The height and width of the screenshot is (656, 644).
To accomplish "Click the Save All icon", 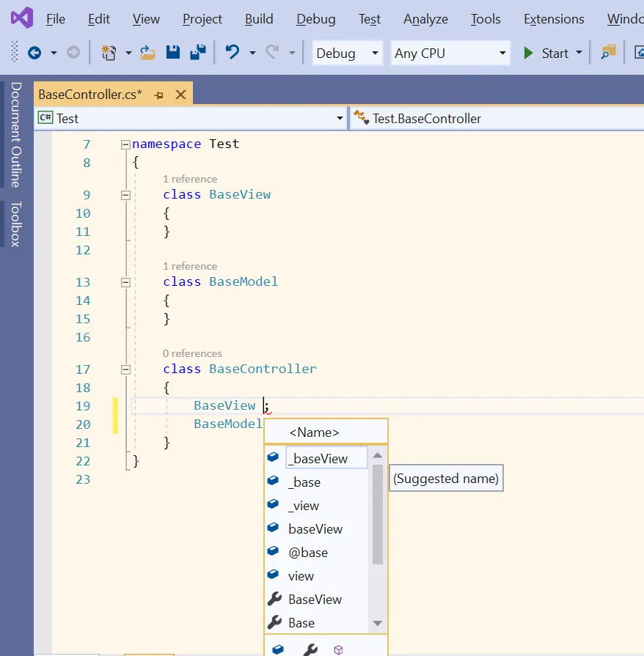I will pos(197,53).
